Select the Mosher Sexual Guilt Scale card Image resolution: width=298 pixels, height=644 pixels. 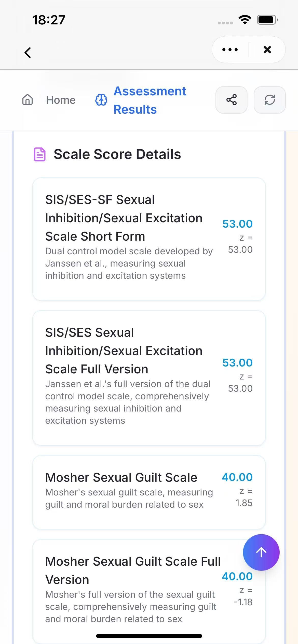(149, 493)
